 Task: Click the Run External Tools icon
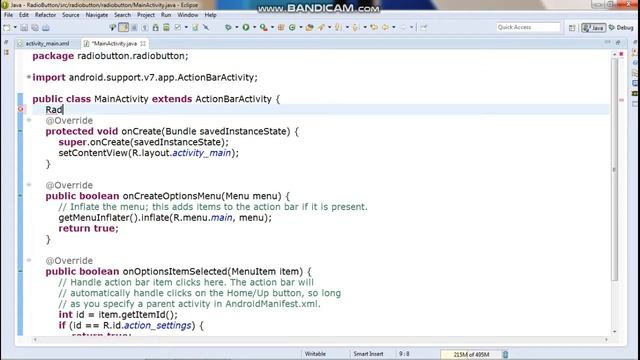tap(264, 27)
